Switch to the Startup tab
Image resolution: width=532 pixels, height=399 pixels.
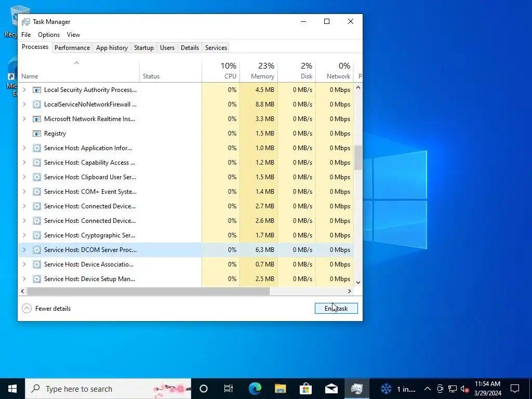[144, 48]
